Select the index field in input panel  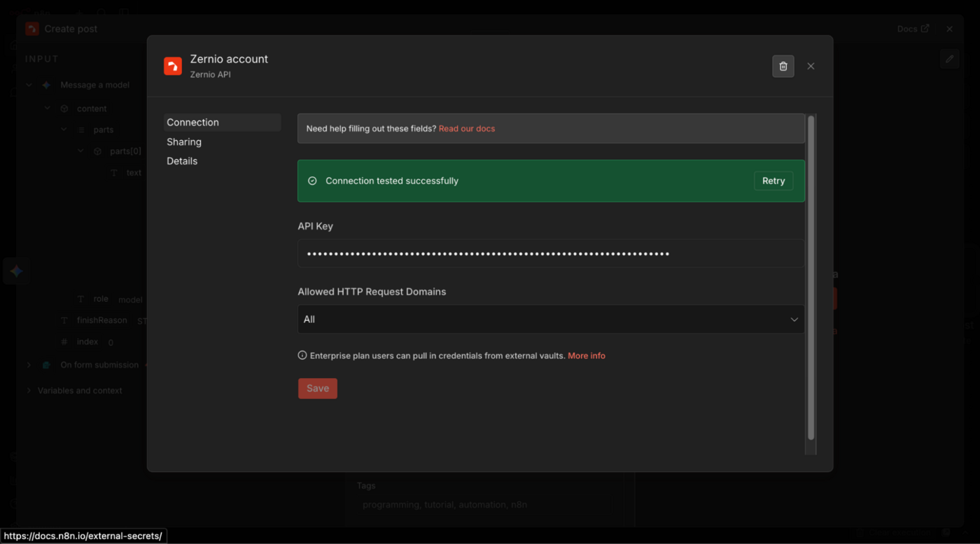(87, 342)
